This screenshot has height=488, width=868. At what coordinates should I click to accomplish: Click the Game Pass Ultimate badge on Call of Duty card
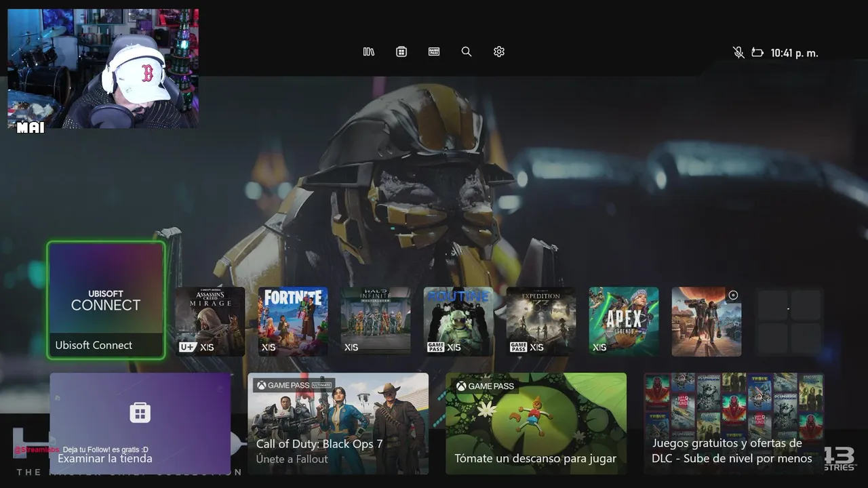tap(294, 386)
